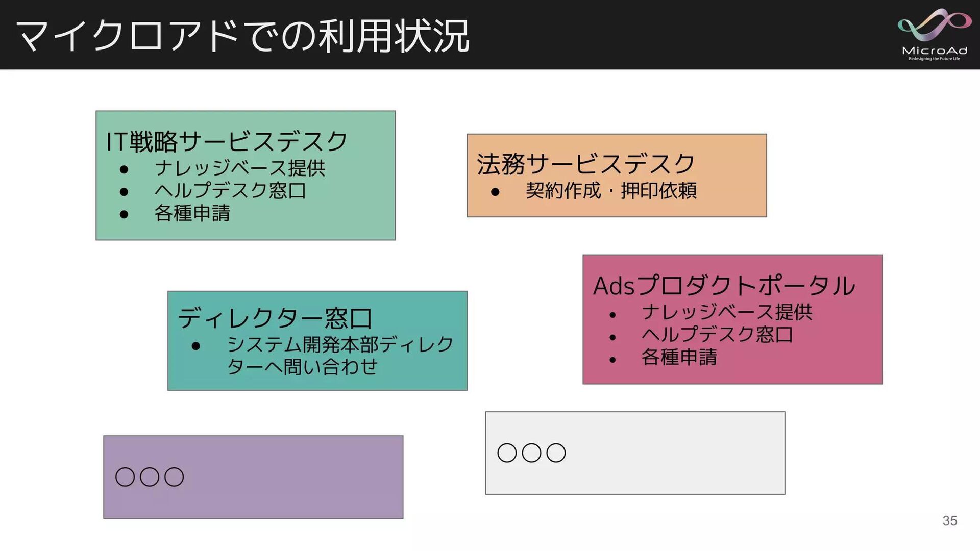980x551 pixels.
Task: Click ヘルプデスク窓口 in the Ads portal box
Action: coord(717,334)
